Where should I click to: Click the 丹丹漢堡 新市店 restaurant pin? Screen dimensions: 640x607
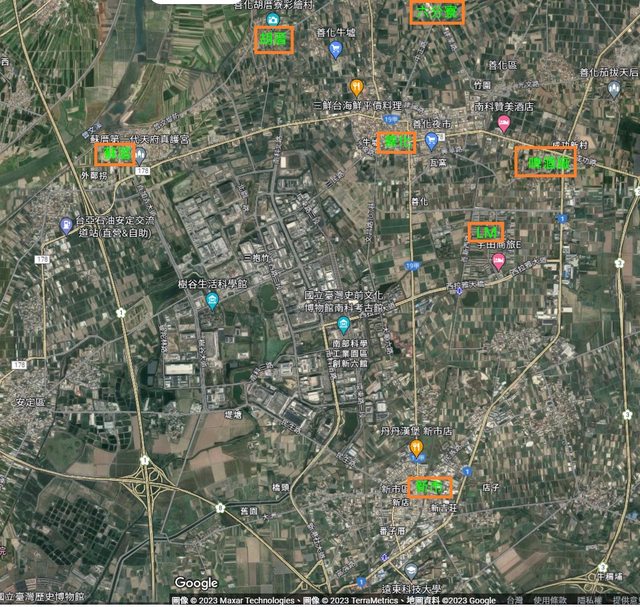tap(417, 449)
